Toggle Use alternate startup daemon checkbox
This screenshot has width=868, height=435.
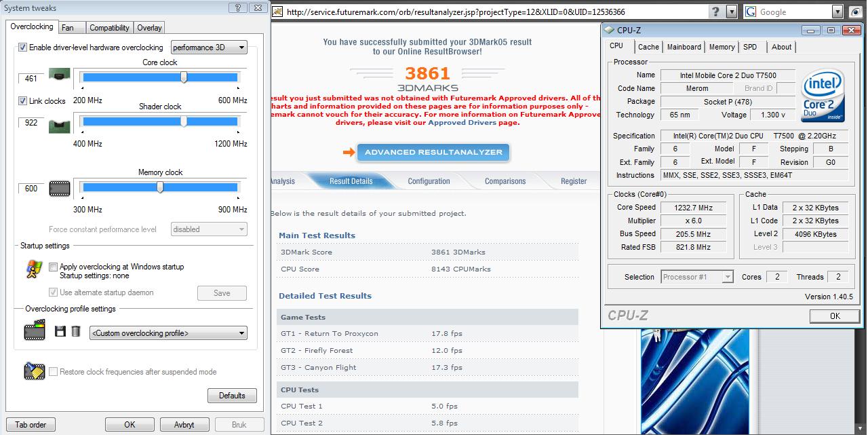click(x=53, y=292)
